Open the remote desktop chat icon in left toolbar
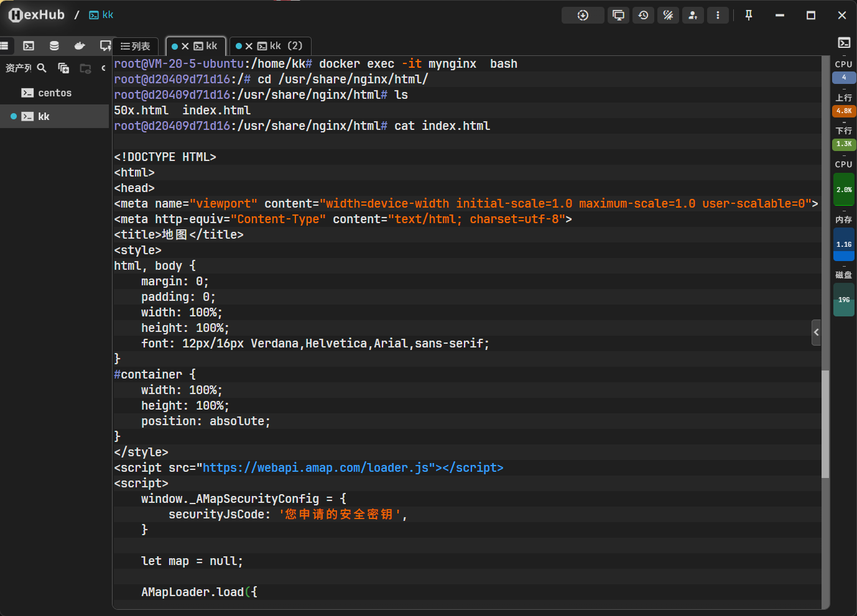The height and width of the screenshot is (616, 857). [x=105, y=45]
